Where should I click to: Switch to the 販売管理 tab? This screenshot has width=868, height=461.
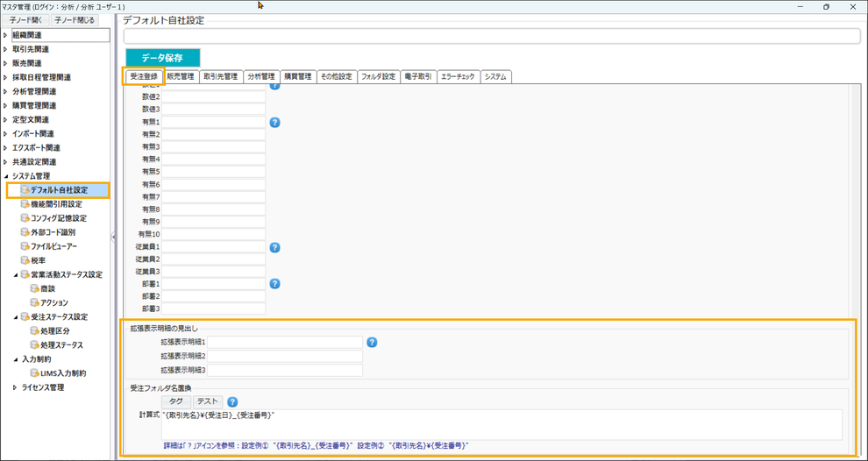(x=181, y=77)
